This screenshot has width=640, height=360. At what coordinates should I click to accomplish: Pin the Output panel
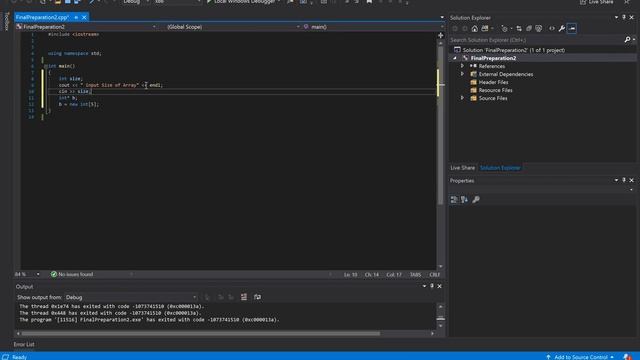[432, 286]
